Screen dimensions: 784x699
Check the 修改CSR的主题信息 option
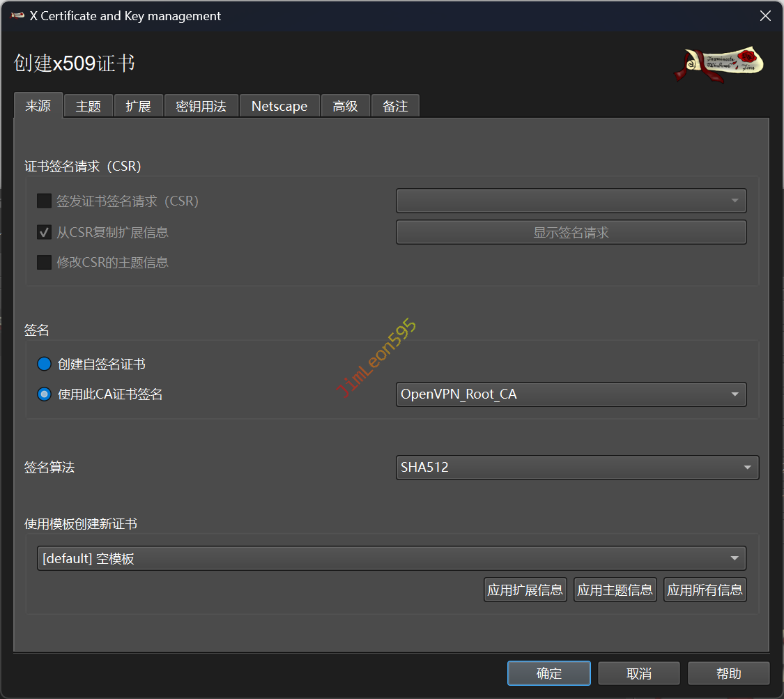click(45, 263)
